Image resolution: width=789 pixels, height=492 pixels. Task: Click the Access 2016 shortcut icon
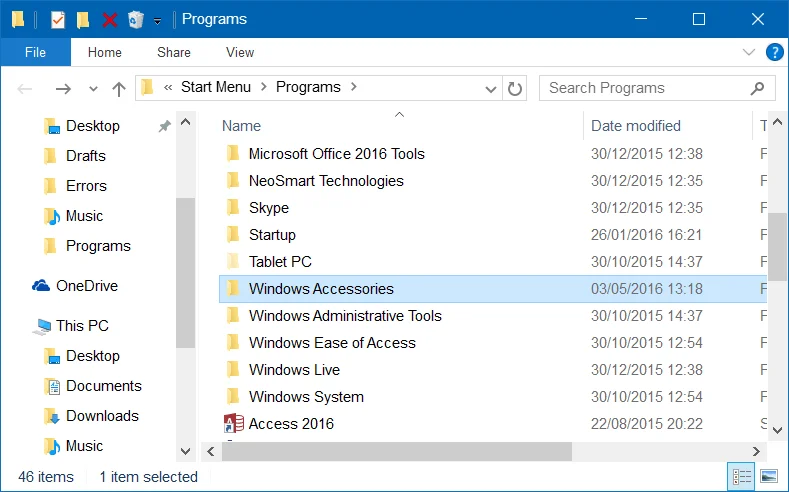point(233,424)
